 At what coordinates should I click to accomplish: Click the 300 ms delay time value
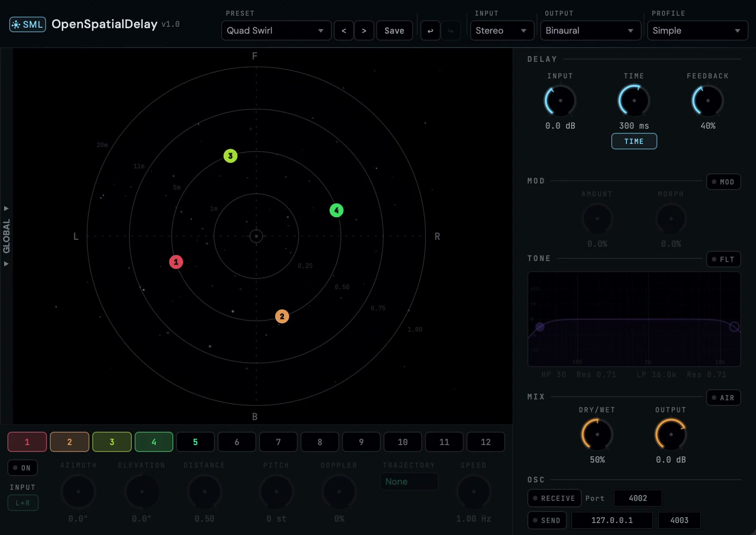634,125
